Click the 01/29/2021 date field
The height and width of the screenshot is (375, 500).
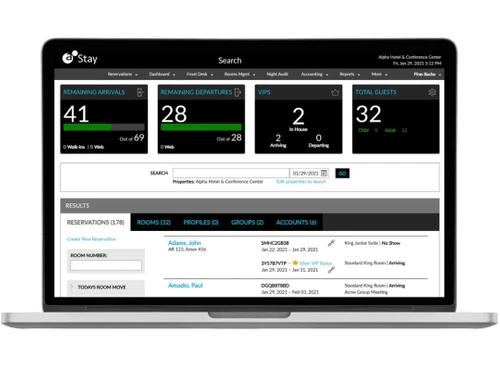[x=305, y=173]
